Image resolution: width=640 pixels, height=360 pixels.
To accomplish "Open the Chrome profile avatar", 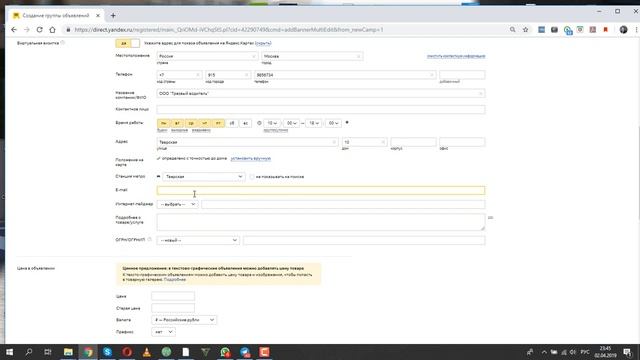I will [623, 30].
